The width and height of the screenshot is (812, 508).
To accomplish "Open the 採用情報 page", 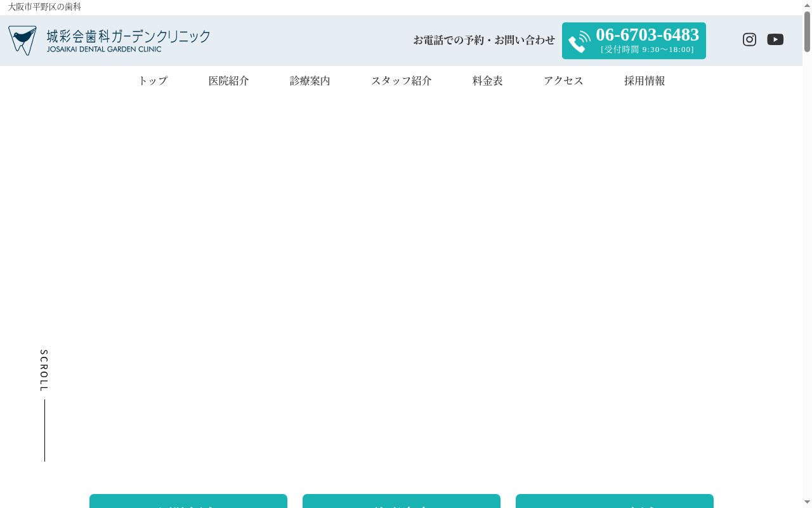I will [x=645, y=81].
